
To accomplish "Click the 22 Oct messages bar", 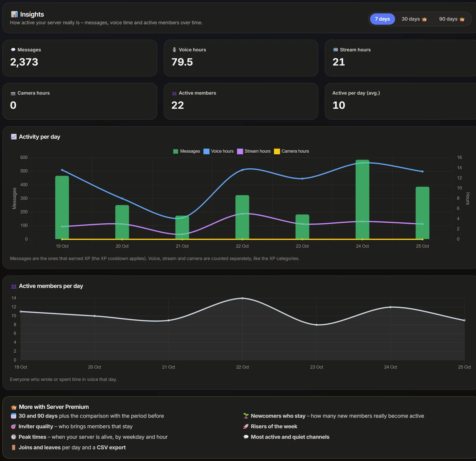I will (x=242, y=217).
